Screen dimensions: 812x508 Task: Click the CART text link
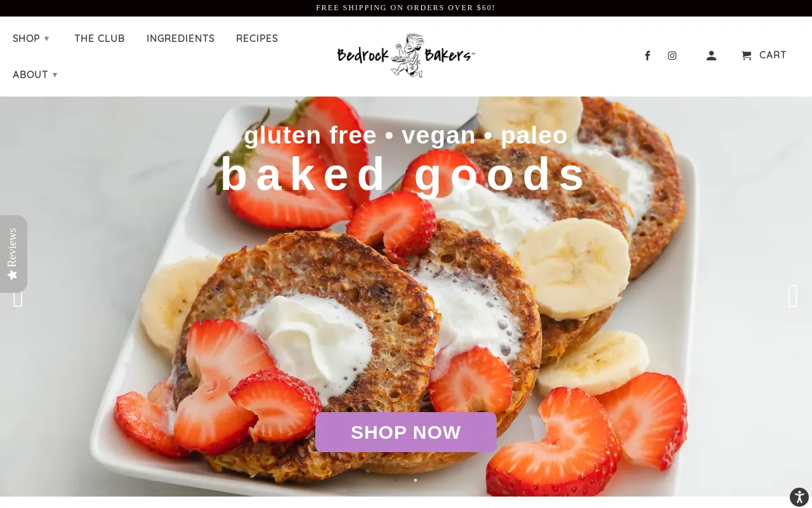[x=773, y=55]
